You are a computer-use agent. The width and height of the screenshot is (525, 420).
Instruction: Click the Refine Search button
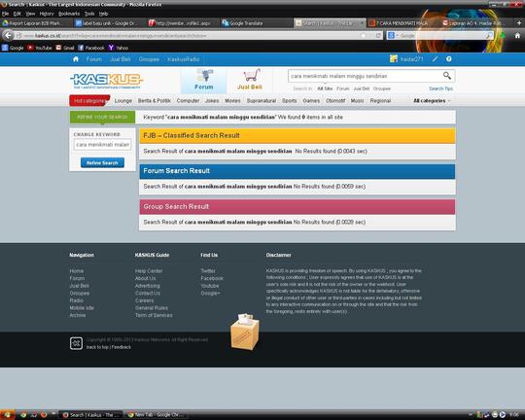pos(102,162)
